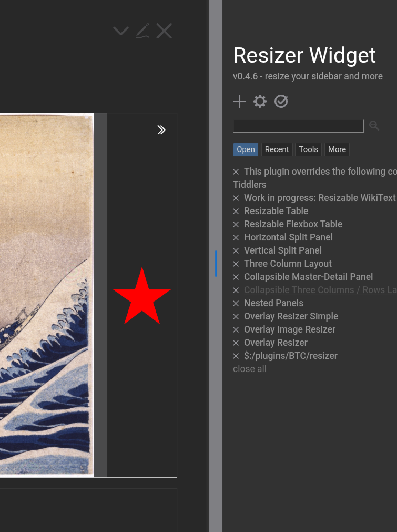Close the Overlay Resizer entry
Image resolution: width=397 pixels, height=532 pixels.
point(236,343)
